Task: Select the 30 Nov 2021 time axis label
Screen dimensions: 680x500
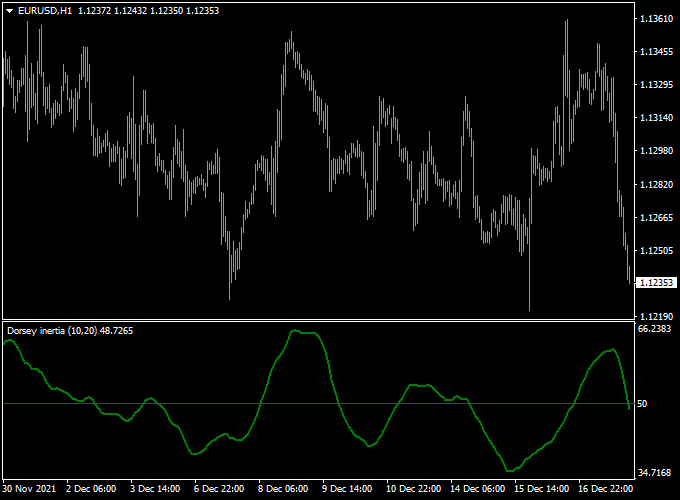Action: point(29,489)
